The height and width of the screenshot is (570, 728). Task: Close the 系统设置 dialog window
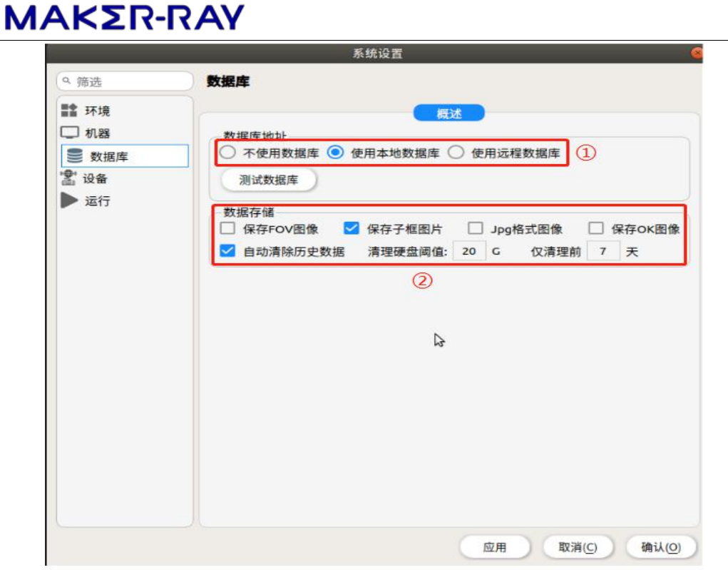pos(697,53)
